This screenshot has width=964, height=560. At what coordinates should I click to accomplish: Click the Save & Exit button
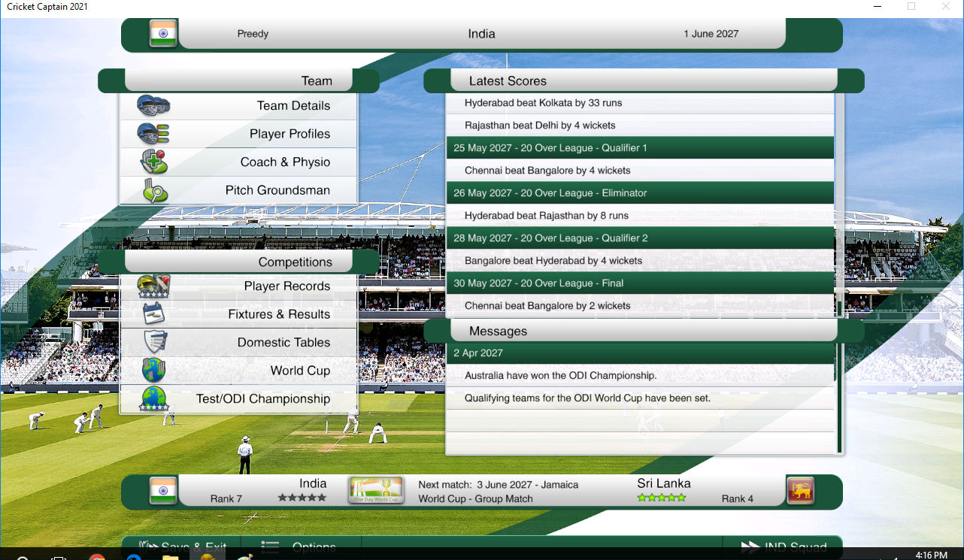point(181,546)
